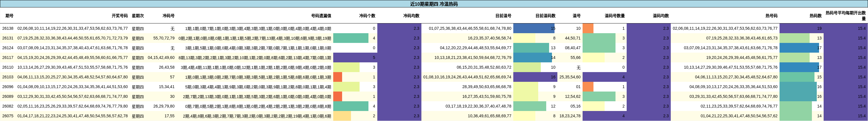Click period number 26138

pyautogui.click(x=8, y=29)
